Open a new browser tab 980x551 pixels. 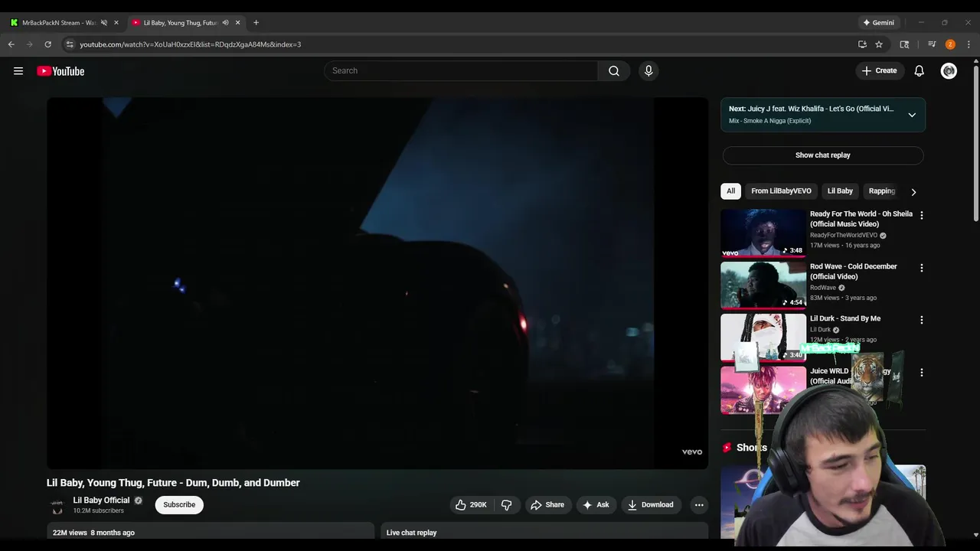[256, 22]
